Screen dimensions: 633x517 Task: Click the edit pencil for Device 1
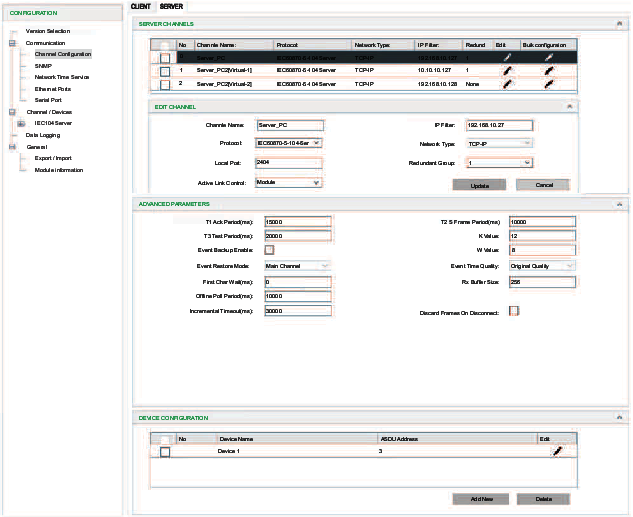pyautogui.click(x=557, y=452)
